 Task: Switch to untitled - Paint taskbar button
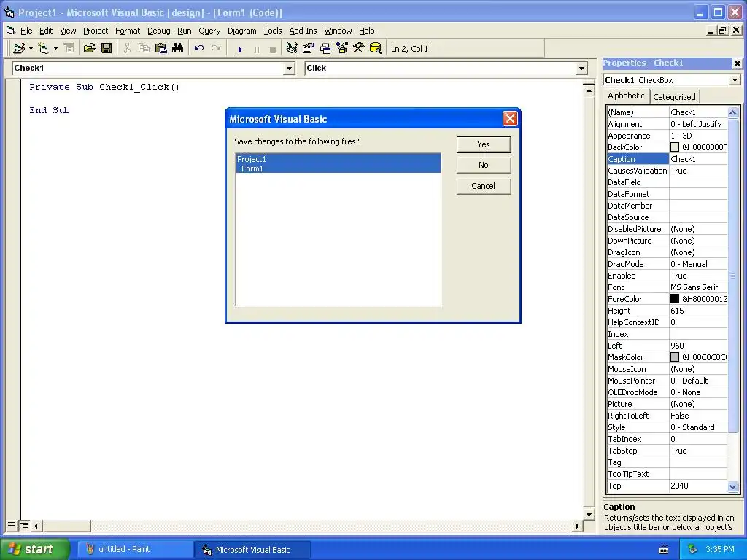pyautogui.click(x=135, y=549)
